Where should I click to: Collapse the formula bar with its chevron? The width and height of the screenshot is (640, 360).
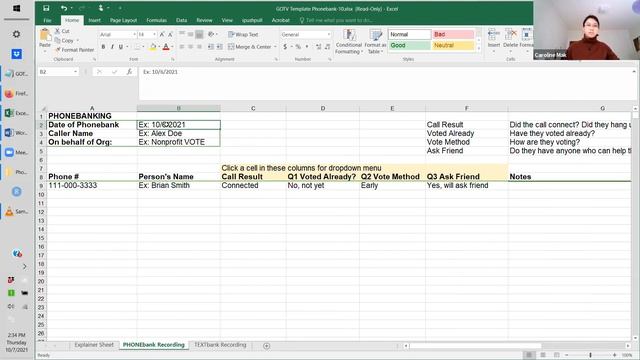point(634,72)
